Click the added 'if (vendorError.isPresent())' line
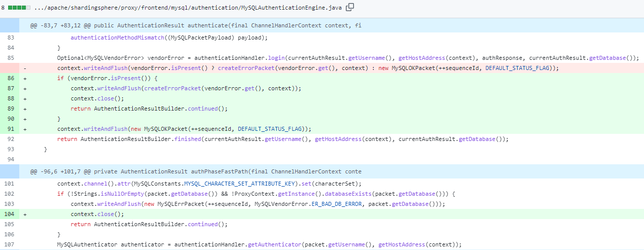Viewport: 644px width, 250px height. [x=108, y=78]
